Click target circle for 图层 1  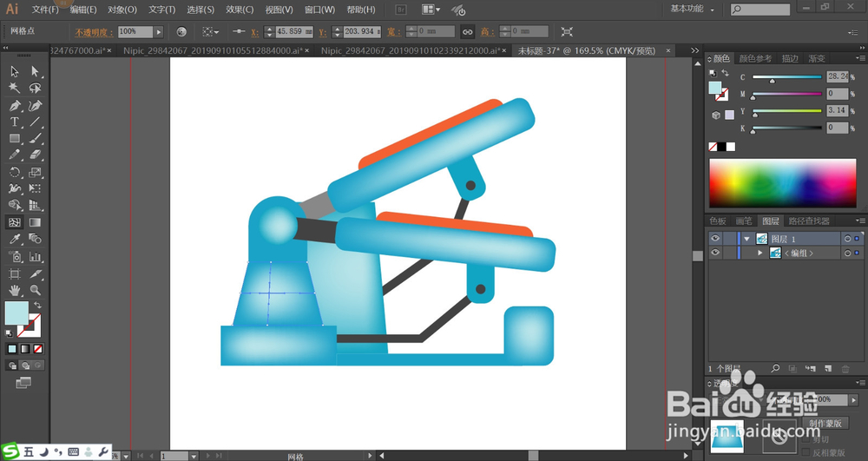coord(847,239)
